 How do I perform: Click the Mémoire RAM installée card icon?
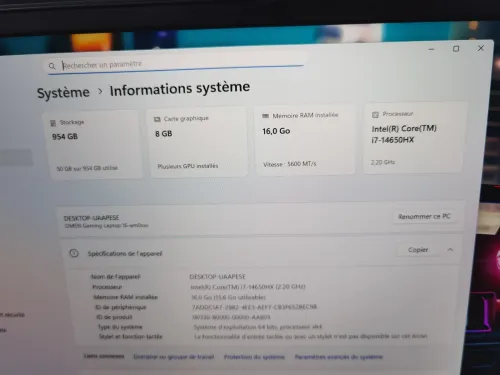click(265, 116)
